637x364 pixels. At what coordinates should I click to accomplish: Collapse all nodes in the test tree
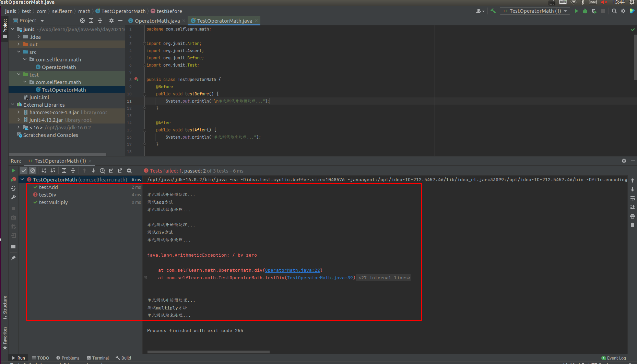pyautogui.click(x=73, y=170)
